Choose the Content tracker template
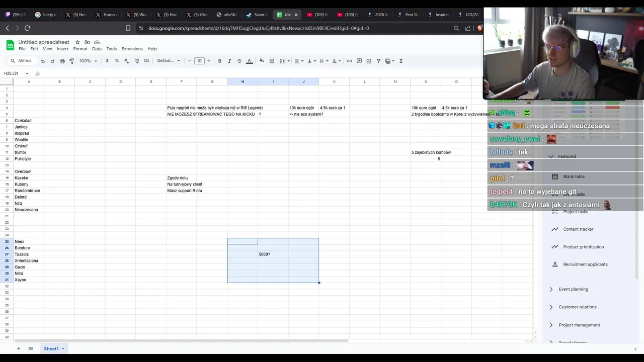 pos(578,229)
